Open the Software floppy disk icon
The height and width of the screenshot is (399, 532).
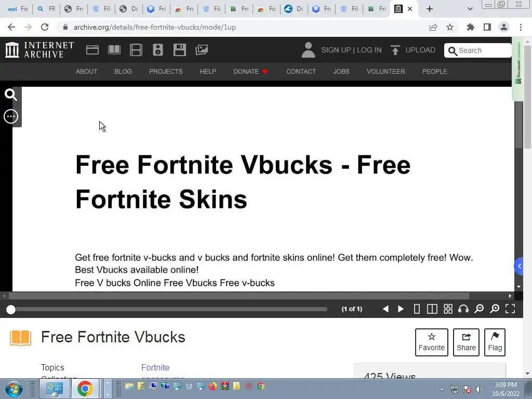tap(179, 50)
